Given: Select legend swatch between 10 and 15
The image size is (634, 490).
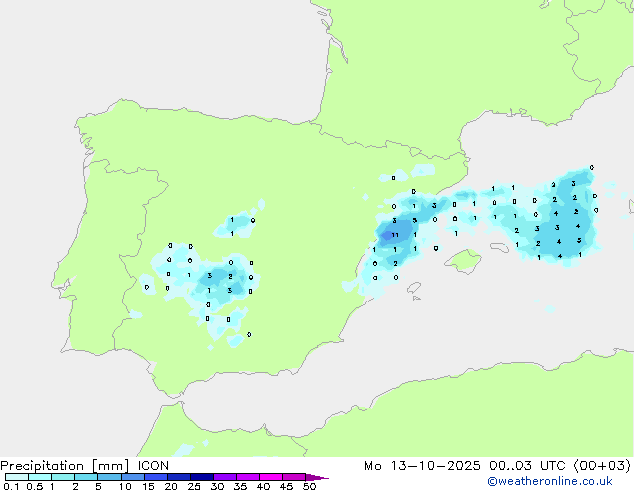Looking at the screenshot, I should click(132, 477).
